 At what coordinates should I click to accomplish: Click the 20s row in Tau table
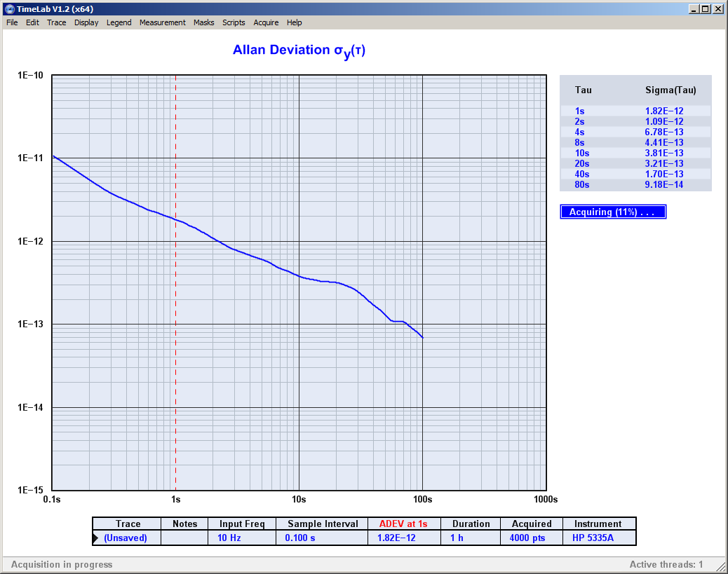coord(635,163)
